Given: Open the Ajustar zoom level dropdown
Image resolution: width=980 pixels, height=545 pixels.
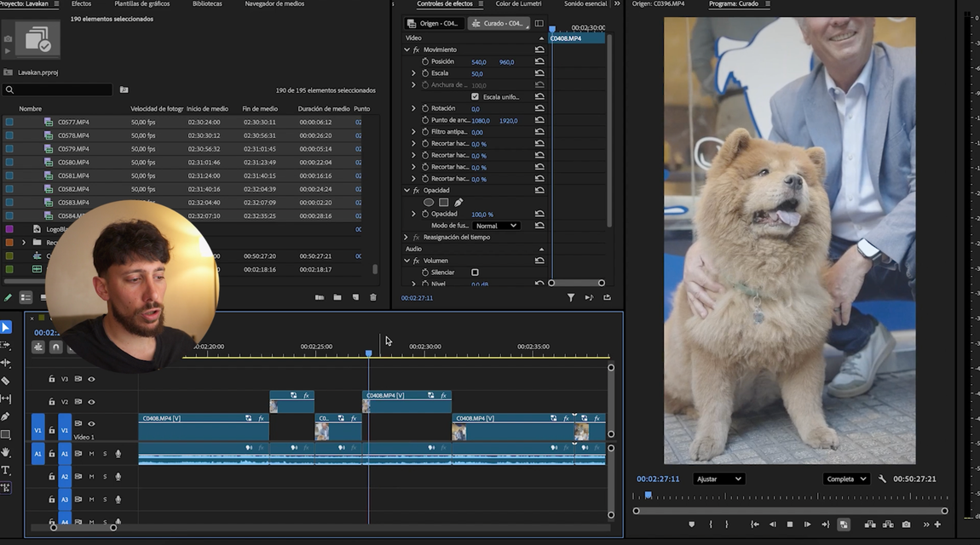Looking at the screenshot, I should (718, 479).
